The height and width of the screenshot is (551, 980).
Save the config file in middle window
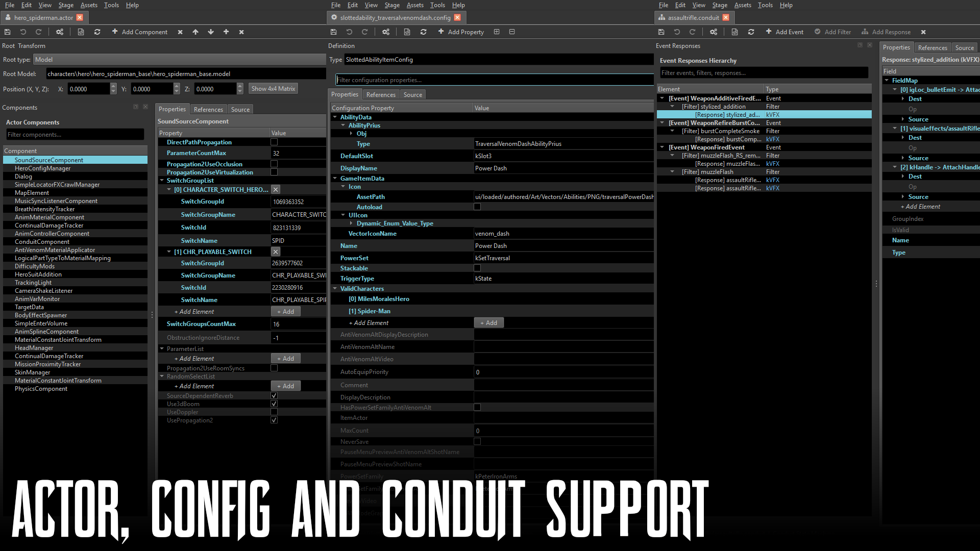(334, 32)
